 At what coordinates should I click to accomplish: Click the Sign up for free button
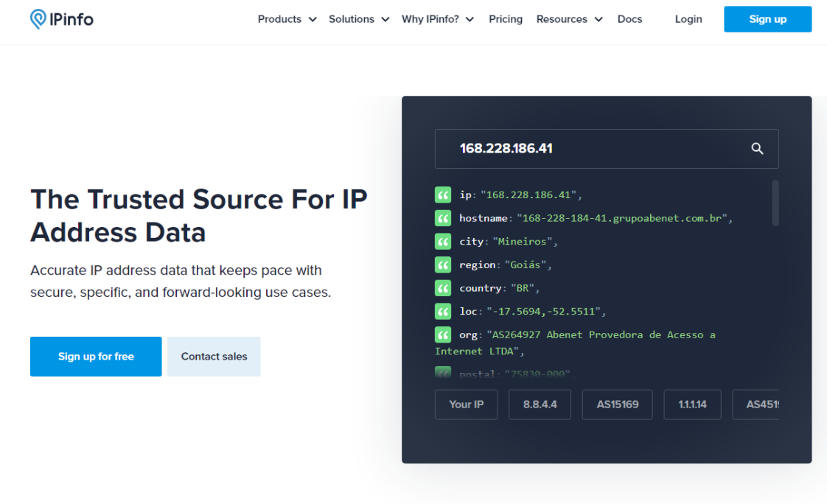(x=95, y=356)
